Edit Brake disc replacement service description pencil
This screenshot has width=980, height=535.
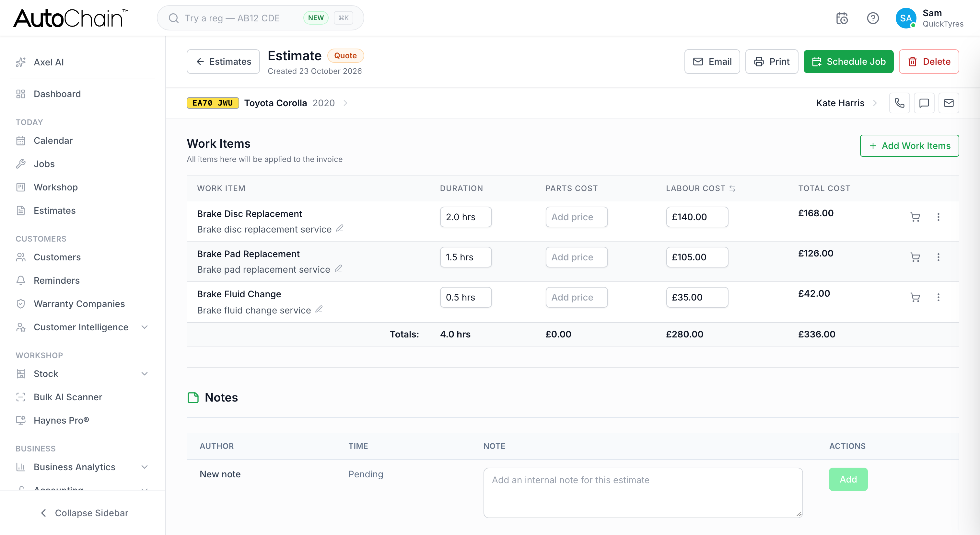pos(340,229)
